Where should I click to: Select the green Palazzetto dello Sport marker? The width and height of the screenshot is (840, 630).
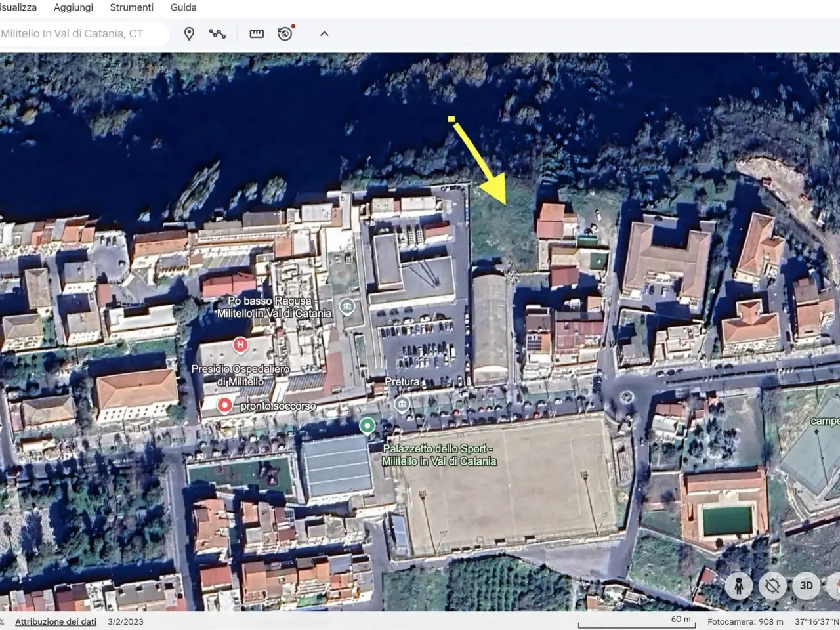(367, 426)
